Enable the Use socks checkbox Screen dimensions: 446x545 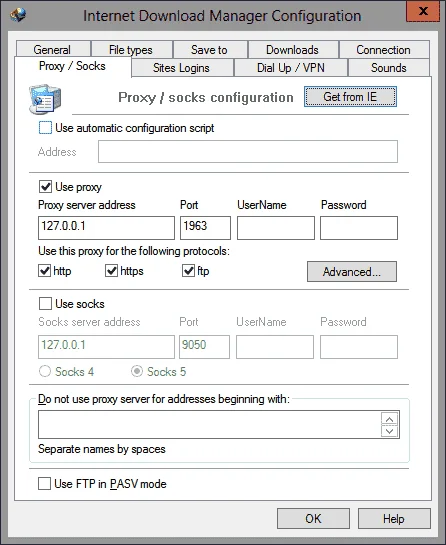[x=46, y=303]
